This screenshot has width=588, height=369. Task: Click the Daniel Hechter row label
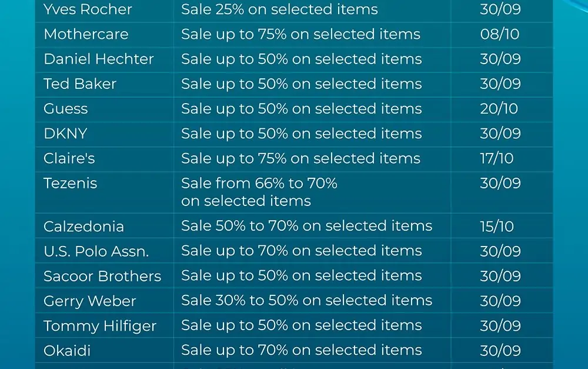pyautogui.click(x=99, y=59)
